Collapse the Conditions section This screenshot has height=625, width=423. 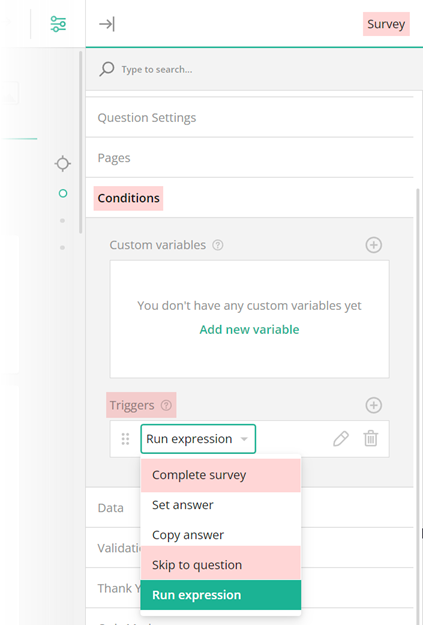pos(250,198)
